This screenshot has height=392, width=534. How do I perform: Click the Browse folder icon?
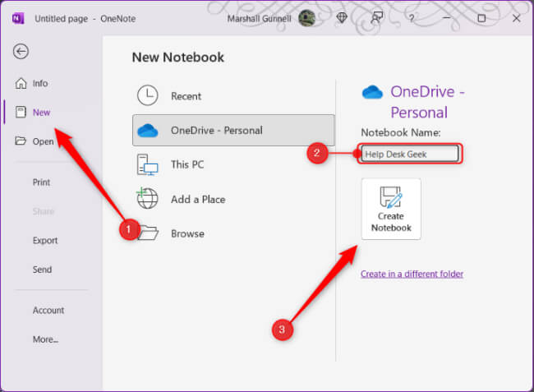point(149,233)
